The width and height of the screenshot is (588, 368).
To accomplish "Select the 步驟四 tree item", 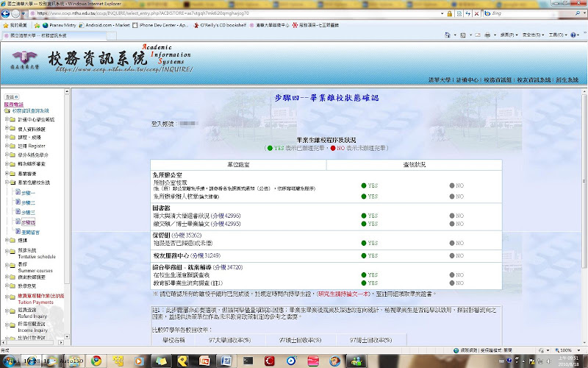I will [28, 222].
